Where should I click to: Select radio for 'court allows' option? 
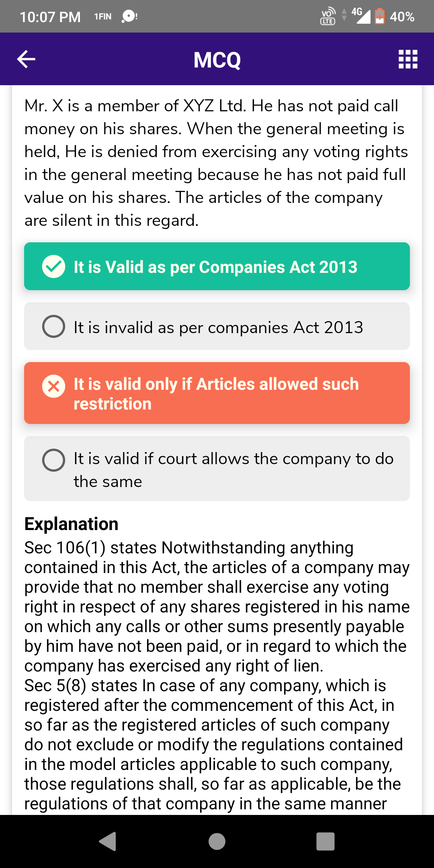click(53, 460)
